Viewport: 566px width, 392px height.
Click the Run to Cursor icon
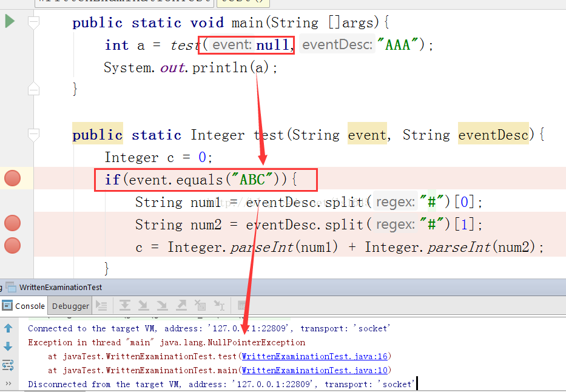(x=219, y=305)
